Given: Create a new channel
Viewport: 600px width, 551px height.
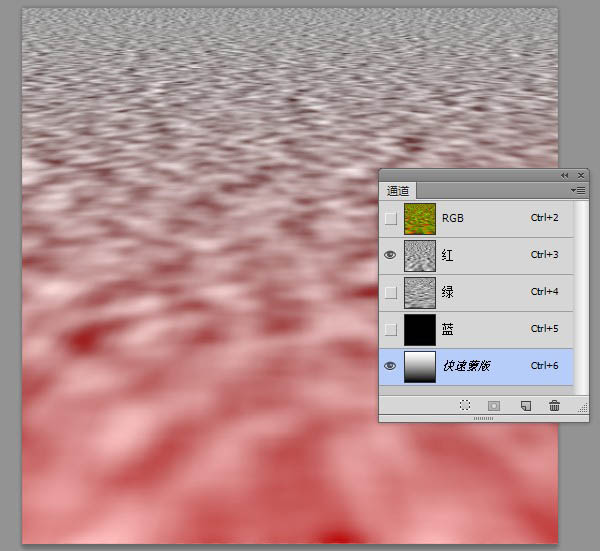Looking at the screenshot, I should pyautogui.click(x=524, y=406).
